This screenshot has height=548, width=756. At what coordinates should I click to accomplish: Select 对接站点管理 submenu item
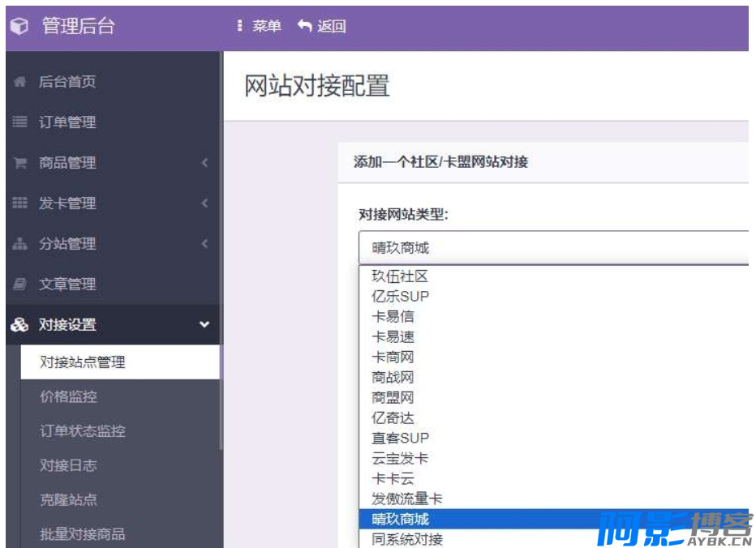click(119, 362)
